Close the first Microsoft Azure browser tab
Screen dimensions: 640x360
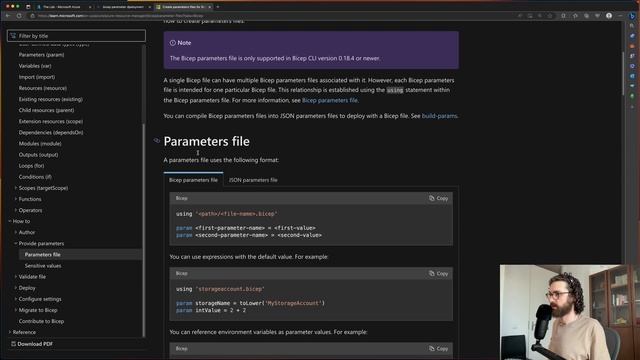click(90, 7)
